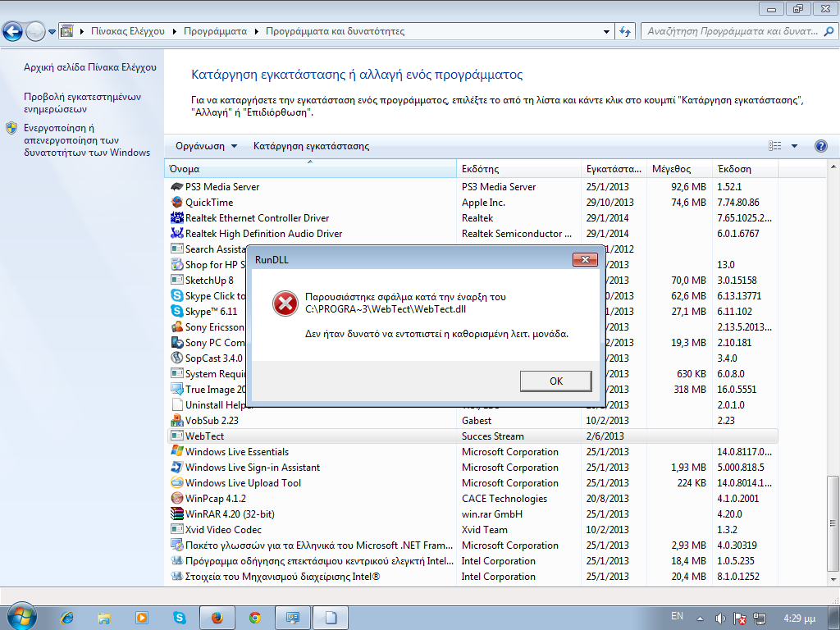Open Firefox from the taskbar
This screenshot has width=840, height=630.
pyautogui.click(x=217, y=618)
